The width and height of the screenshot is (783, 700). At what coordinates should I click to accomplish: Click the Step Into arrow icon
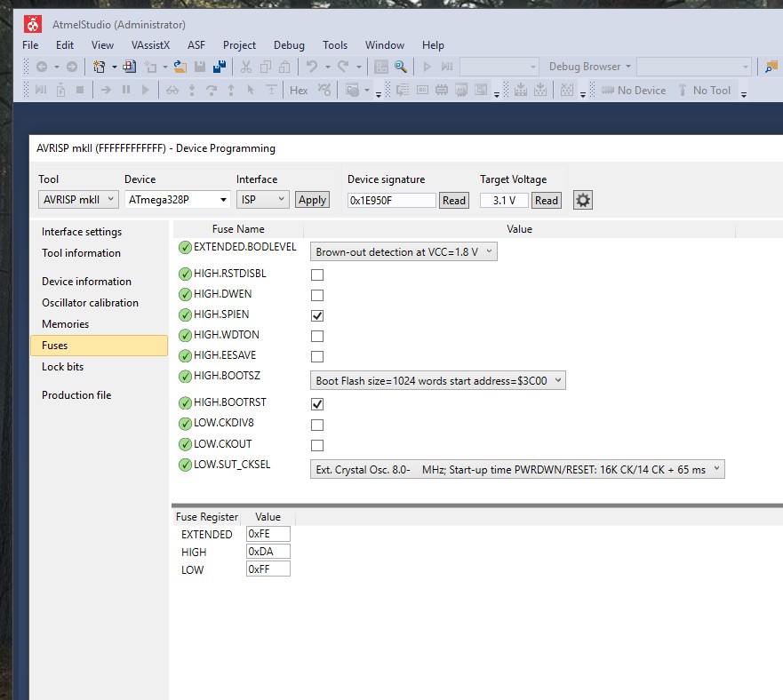(x=192, y=91)
